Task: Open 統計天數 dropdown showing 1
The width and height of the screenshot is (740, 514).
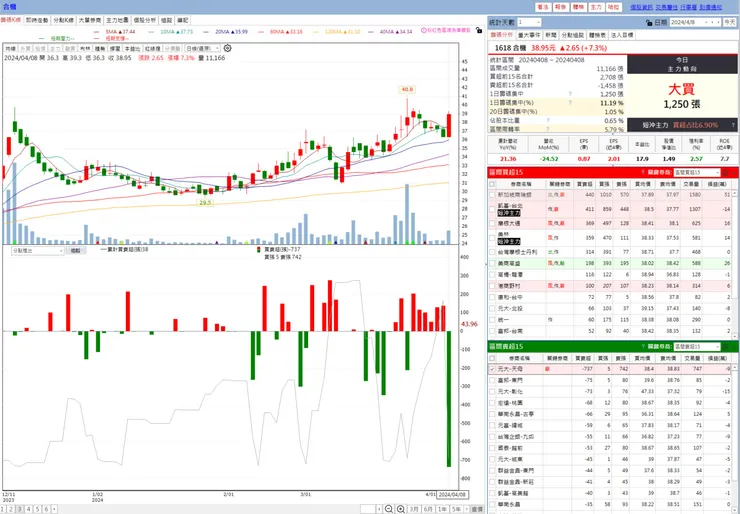Action: pos(529,22)
